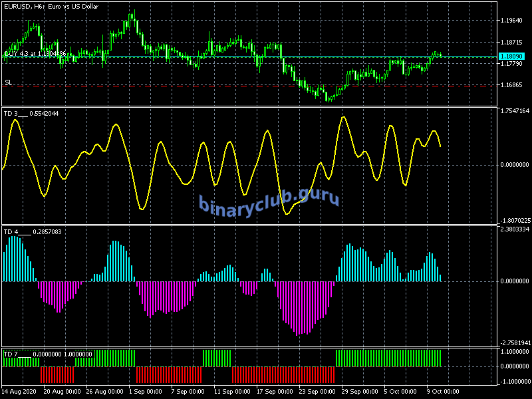Click the 1.18715 price axis level

[514, 42]
